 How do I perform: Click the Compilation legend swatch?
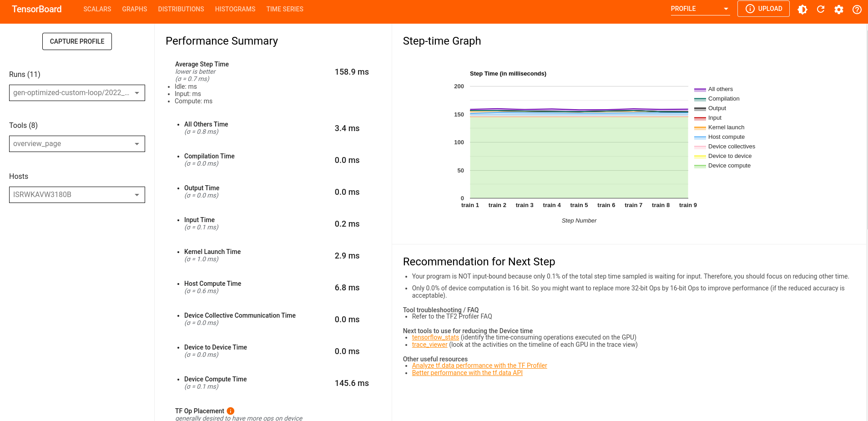(700, 99)
